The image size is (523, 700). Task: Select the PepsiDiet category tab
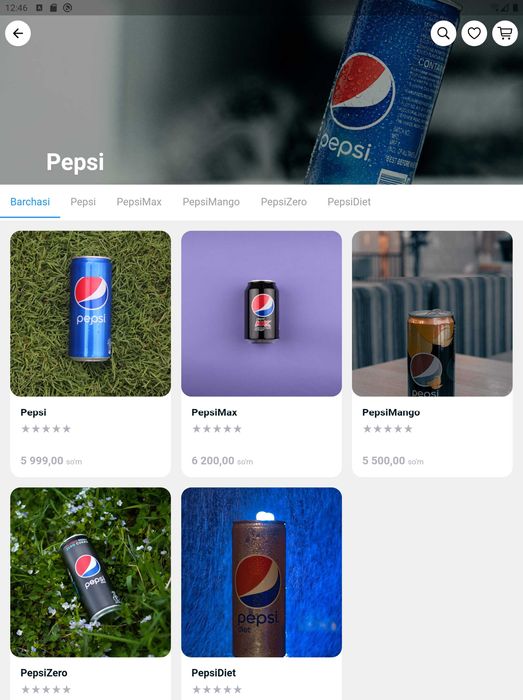click(x=349, y=202)
